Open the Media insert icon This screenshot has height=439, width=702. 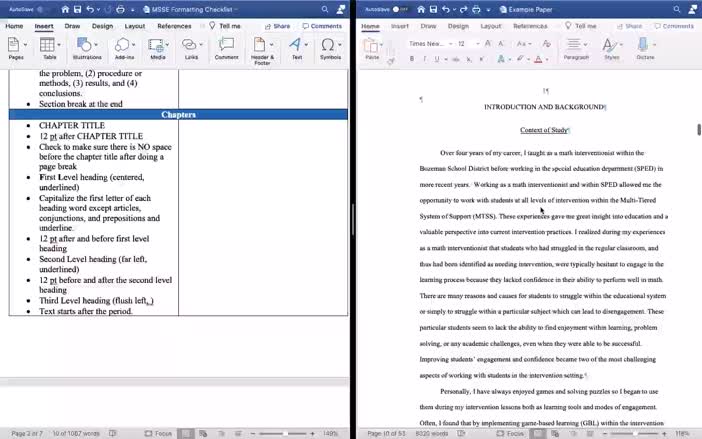click(157, 47)
